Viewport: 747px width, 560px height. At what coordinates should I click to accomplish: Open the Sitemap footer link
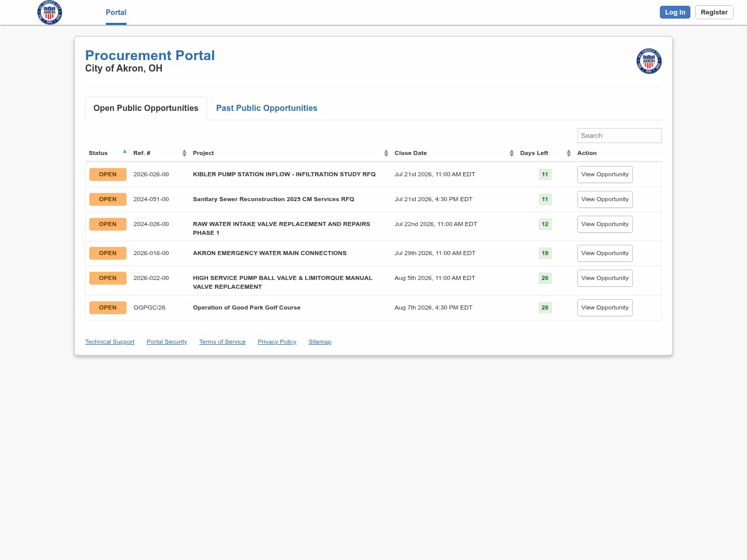tap(320, 342)
